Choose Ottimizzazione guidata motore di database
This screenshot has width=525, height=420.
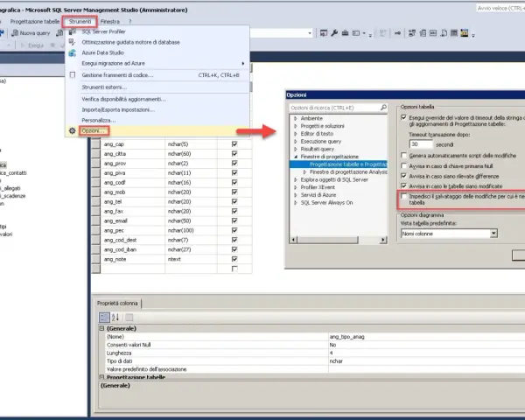point(157,42)
